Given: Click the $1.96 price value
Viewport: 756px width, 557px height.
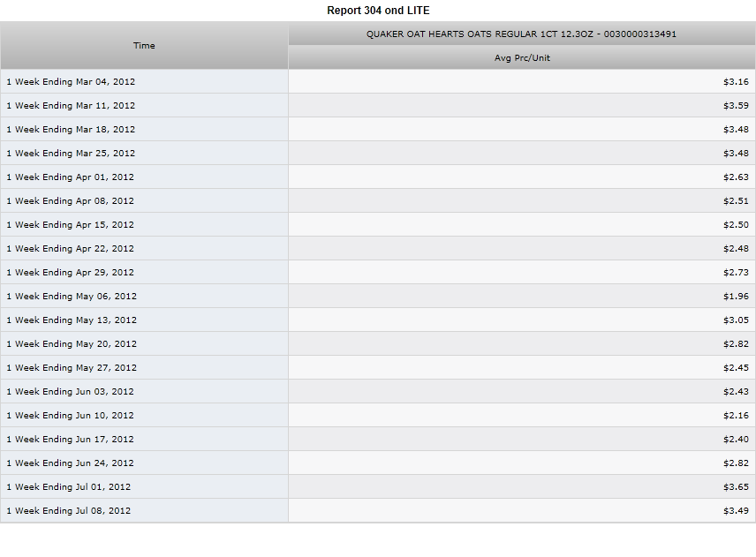Looking at the screenshot, I should click(736, 297).
